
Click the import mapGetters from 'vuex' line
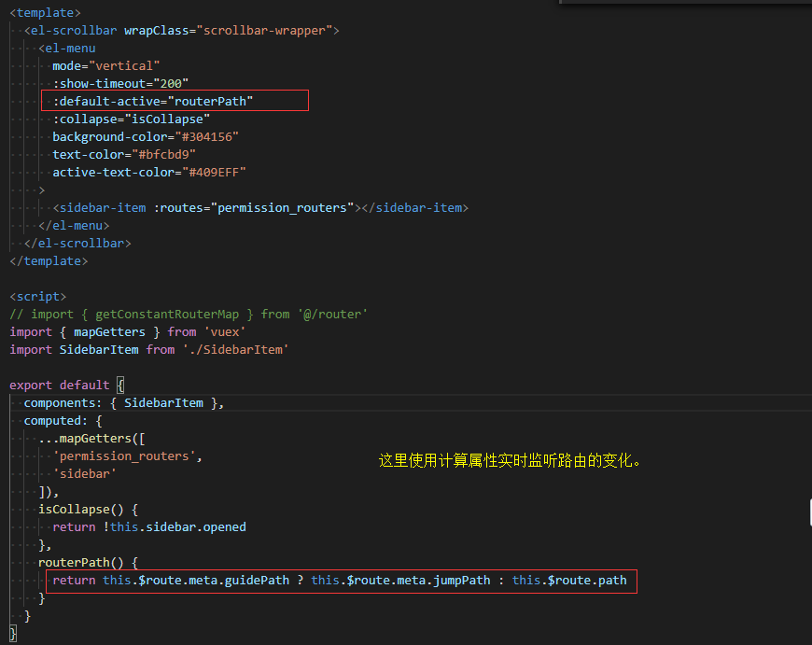(x=127, y=331)
